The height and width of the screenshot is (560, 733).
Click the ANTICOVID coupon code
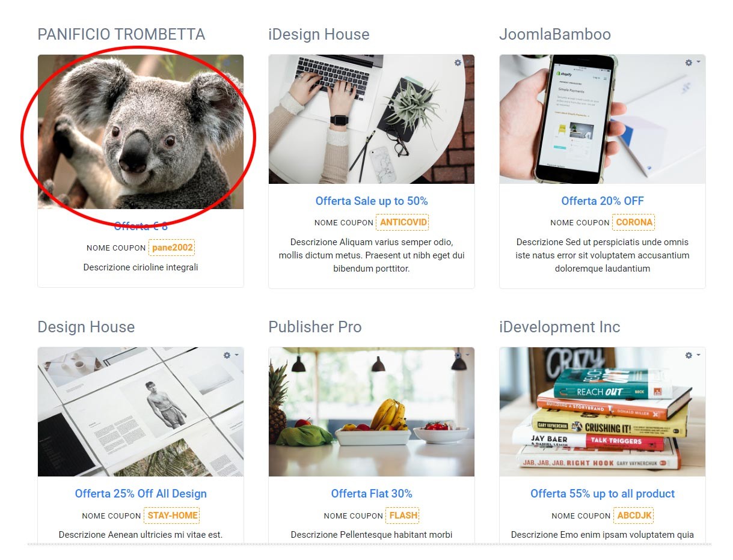tap(402, 222)
